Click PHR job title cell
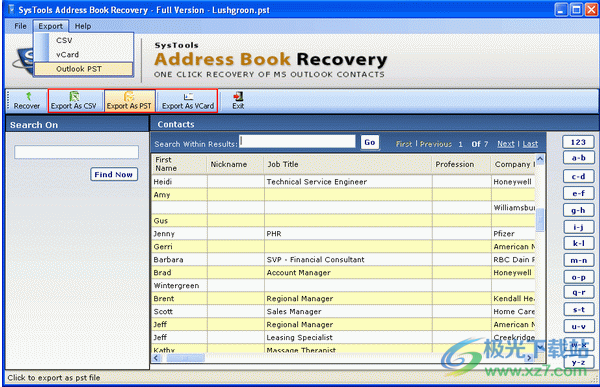 (x=348, y=234)
